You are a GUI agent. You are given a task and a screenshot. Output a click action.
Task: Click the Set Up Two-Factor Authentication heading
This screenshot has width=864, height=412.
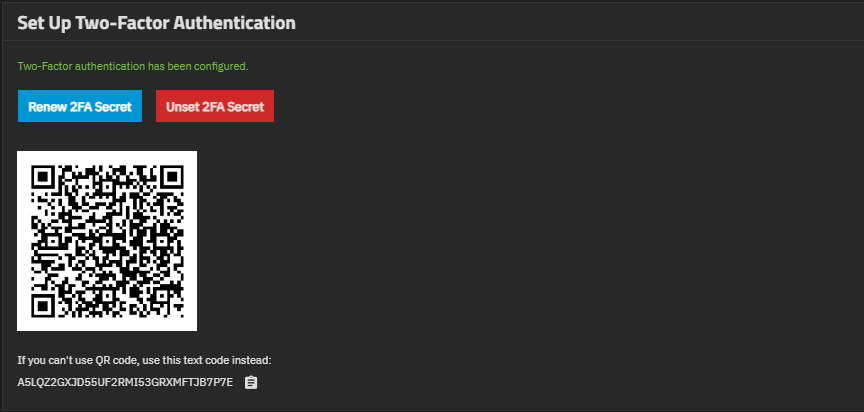[x=156, y=22]
